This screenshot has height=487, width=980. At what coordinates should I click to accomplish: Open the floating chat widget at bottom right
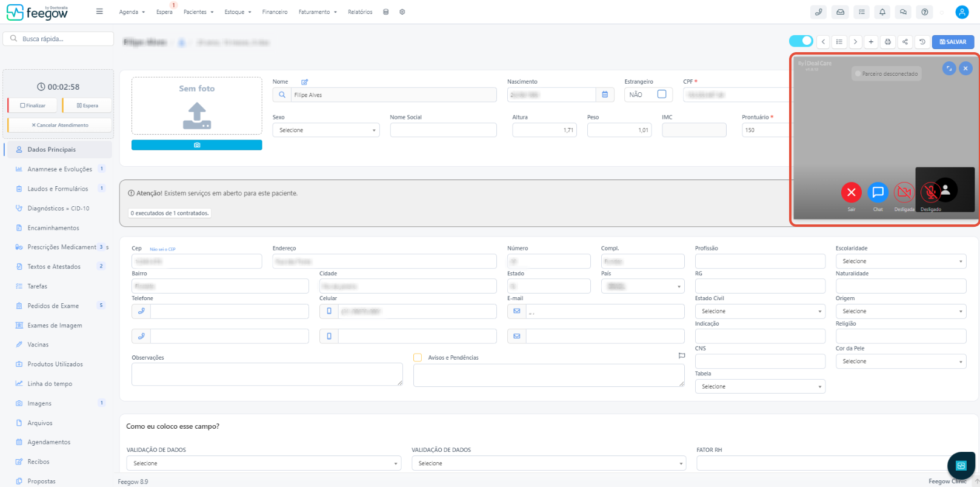[x=961, y=466]
